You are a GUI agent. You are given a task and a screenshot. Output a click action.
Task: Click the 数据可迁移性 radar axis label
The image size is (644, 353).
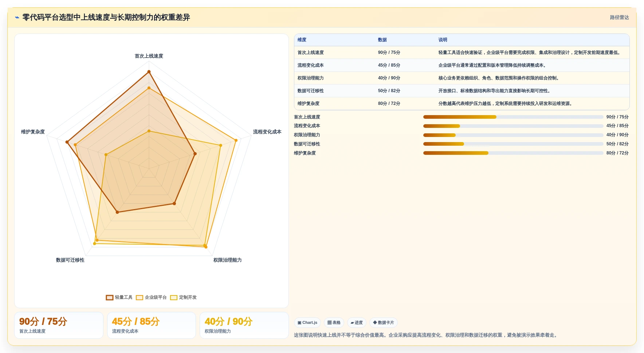(70, 260)
